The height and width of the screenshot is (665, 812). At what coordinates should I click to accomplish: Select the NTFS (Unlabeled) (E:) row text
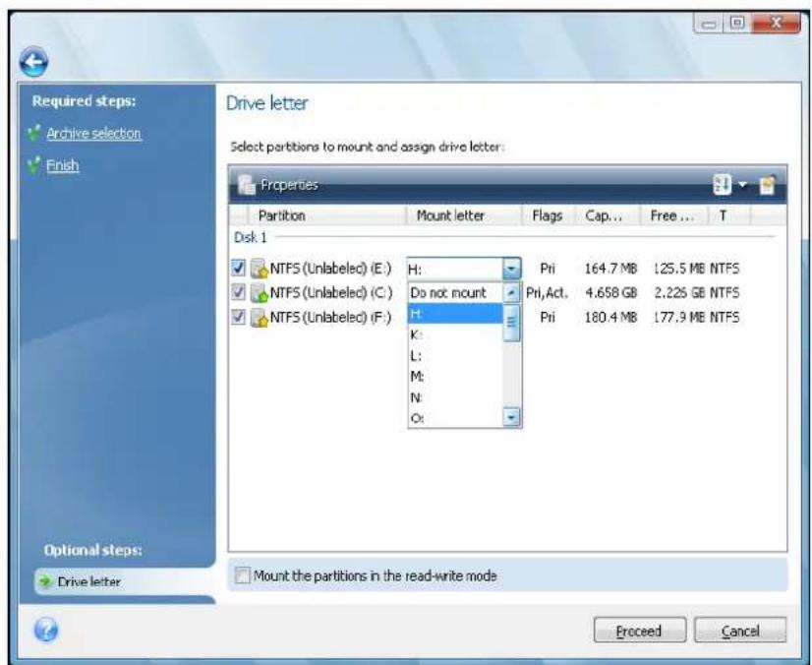click(331, 269)
